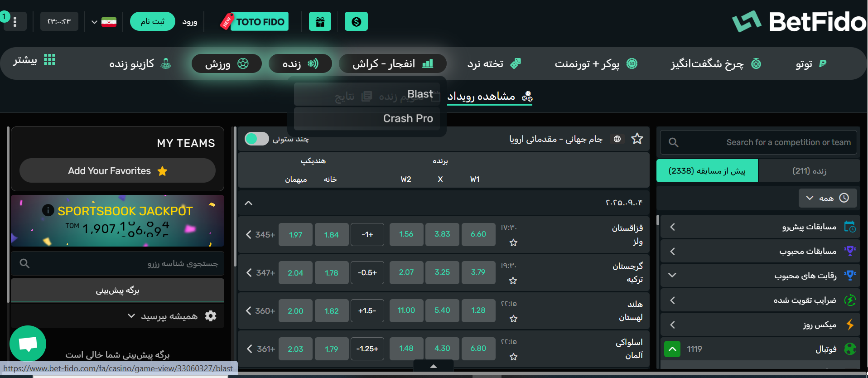Click the BetFido logo
The height and width of the screenshot is (378, 868).
click(x=799, y=21)
